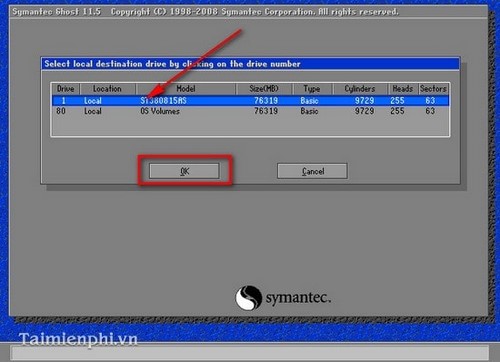Click sectors 63 in the OS Volumes row
The image size is (500, 362).
pyautogui.click(x=430, y=111)
